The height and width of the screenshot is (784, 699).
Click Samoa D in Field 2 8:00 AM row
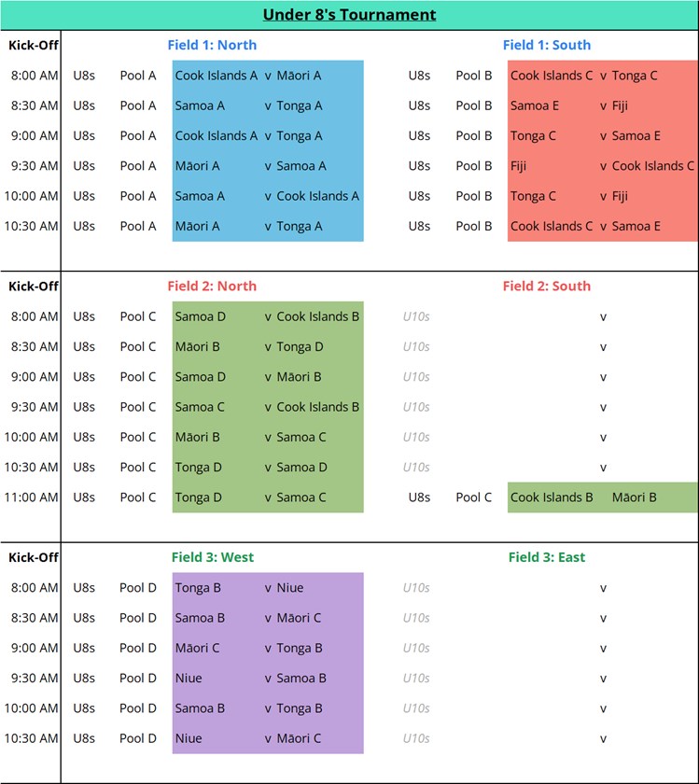(200, 316)
